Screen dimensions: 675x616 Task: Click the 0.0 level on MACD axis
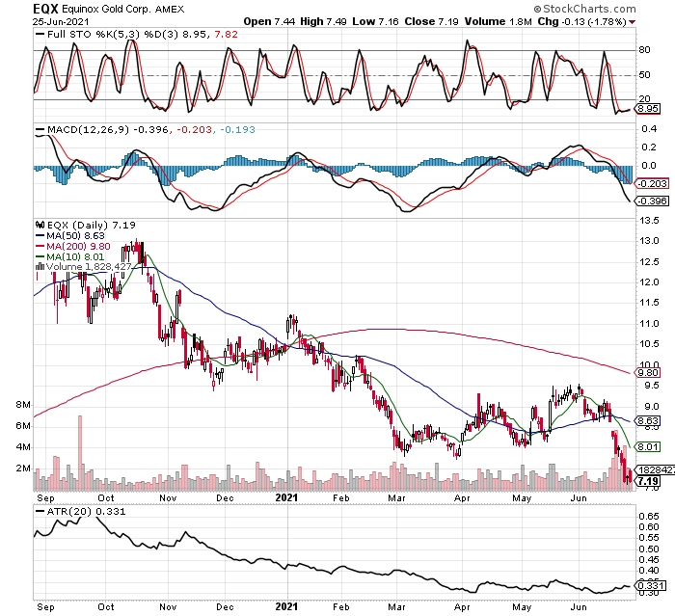(x=649, y=165)
